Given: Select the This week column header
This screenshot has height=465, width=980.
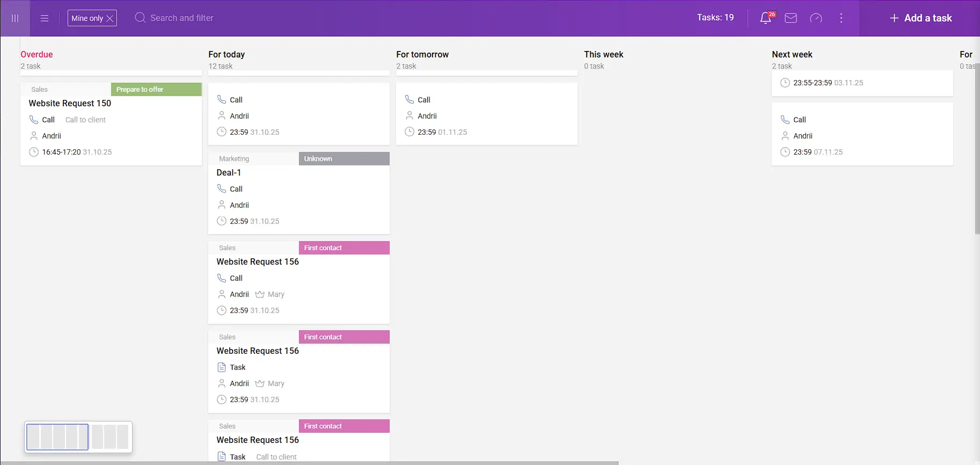Looking at the screenshot, I should [x=604, y=54].
